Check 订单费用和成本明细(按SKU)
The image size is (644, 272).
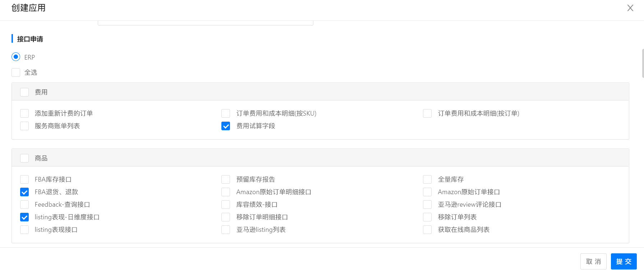tap(226, 113)
